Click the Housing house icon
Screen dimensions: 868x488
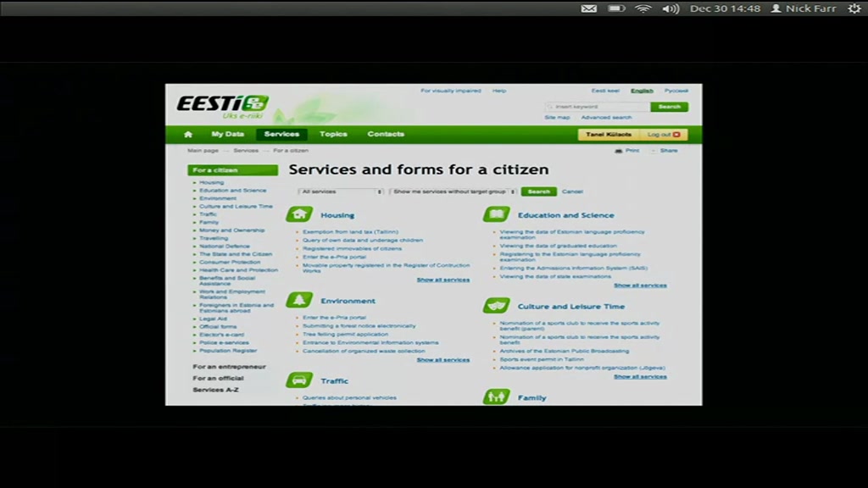(x=299, y=214)
